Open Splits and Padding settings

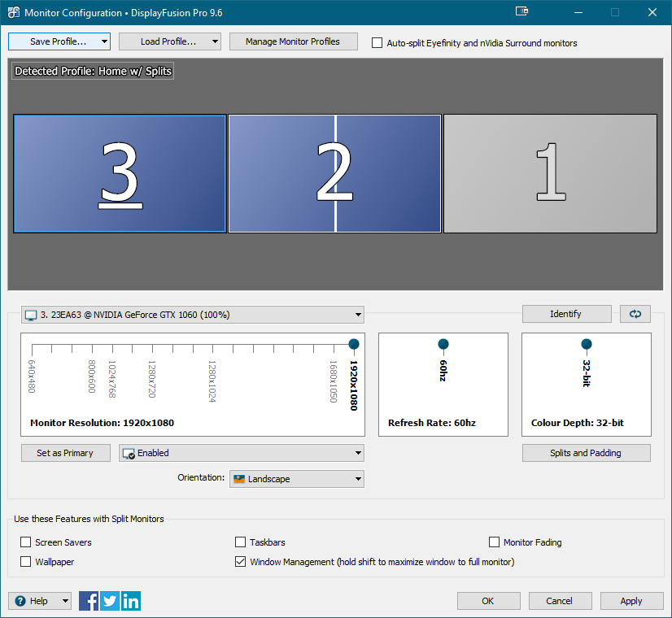point(586,453)
